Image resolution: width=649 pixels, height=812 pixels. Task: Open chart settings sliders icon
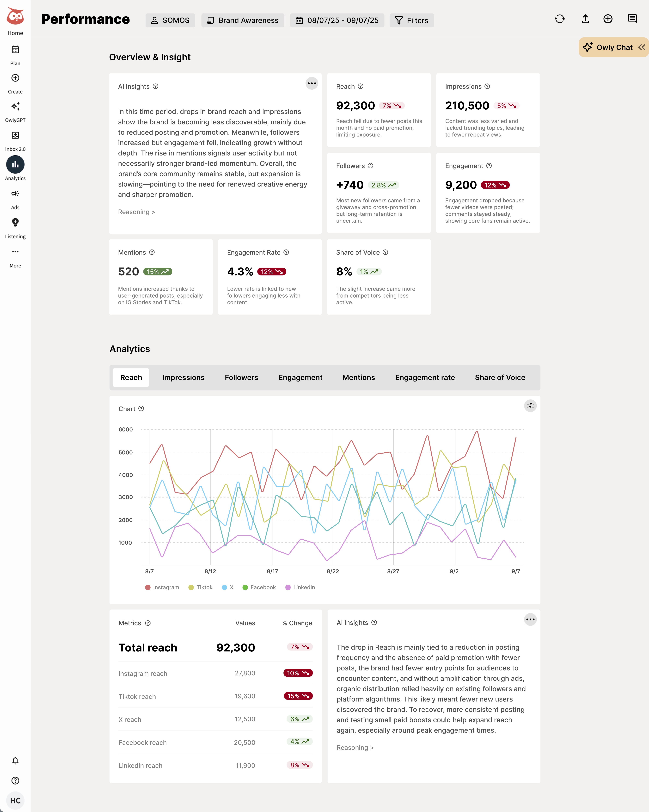pos(530,406)
